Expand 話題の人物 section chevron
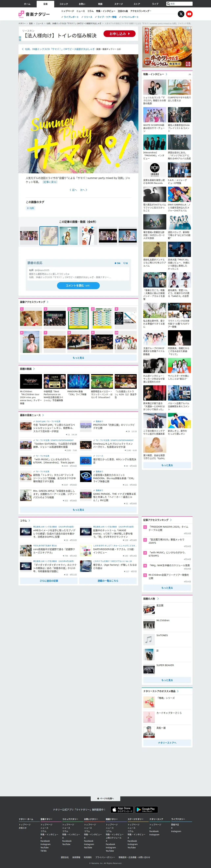This screenshot has height=868, width=211. pos(158,599)
